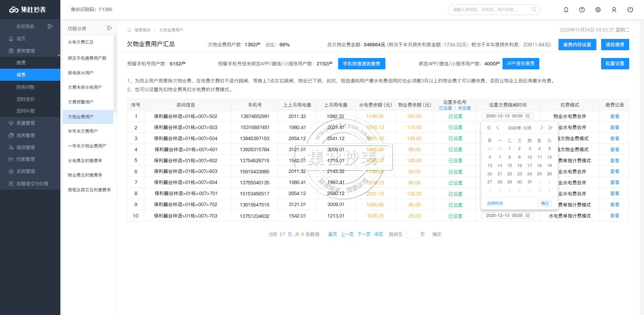This screenshot has width=644, height=315.
Task: Expand the 质量管理 sidebar menu
Action: click(25, 123)
